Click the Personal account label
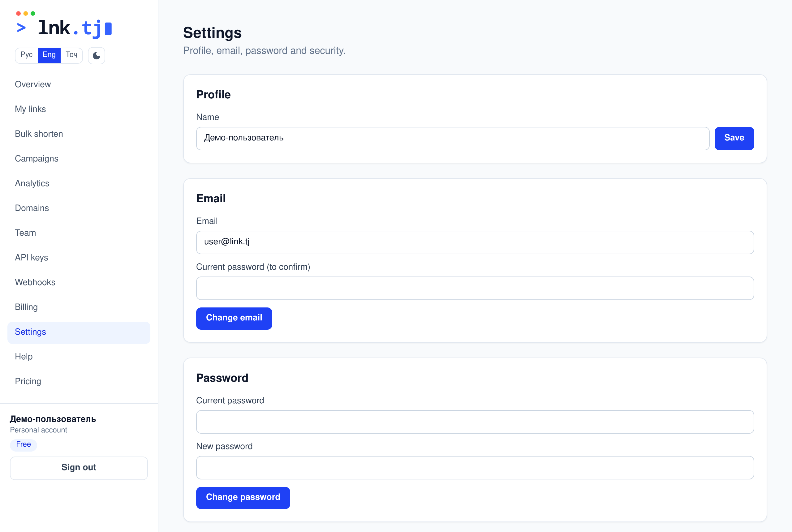 point(39,430)
